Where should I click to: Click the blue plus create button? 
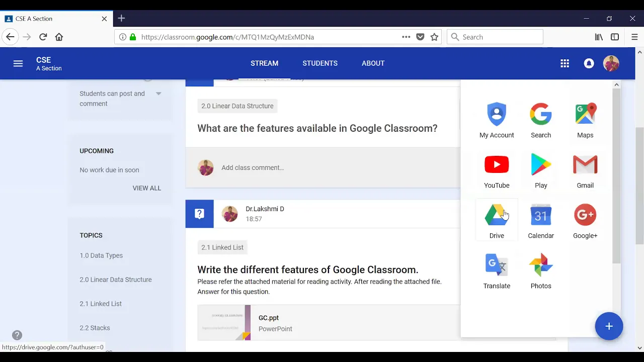(x=609, y=326)
